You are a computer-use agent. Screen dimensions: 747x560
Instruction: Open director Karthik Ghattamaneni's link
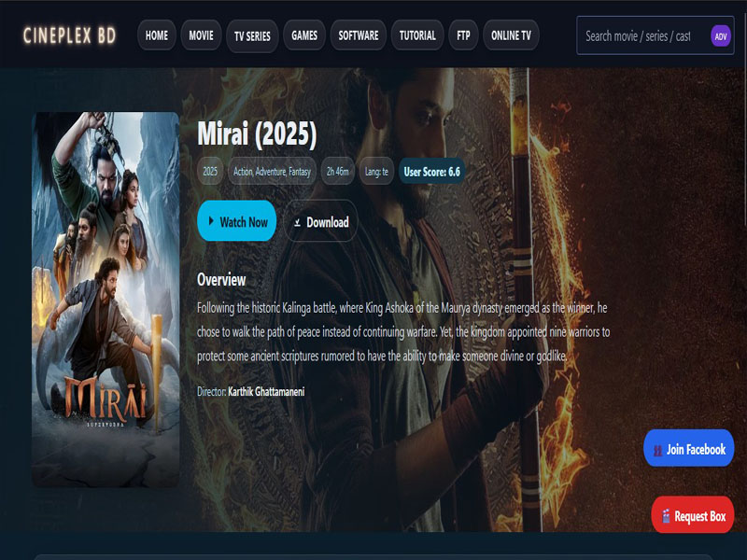[x=266, y=391]
